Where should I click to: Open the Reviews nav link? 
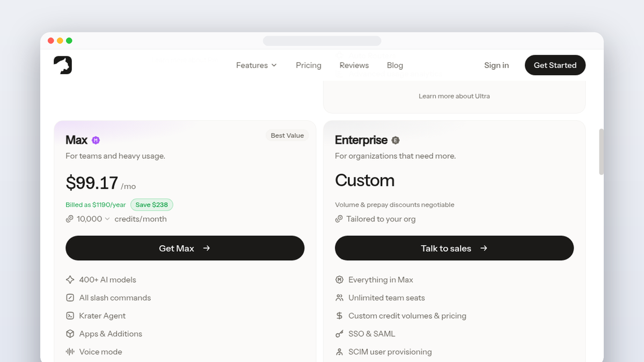point(354,65)
